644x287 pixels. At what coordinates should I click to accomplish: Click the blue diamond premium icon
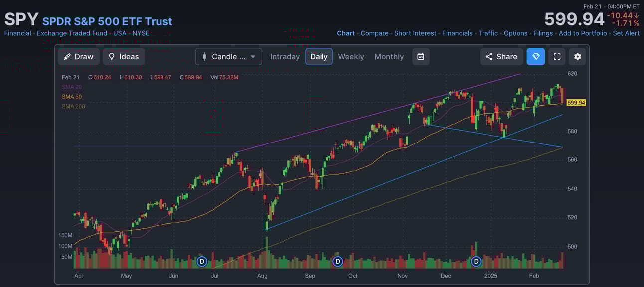click(536, 57)
